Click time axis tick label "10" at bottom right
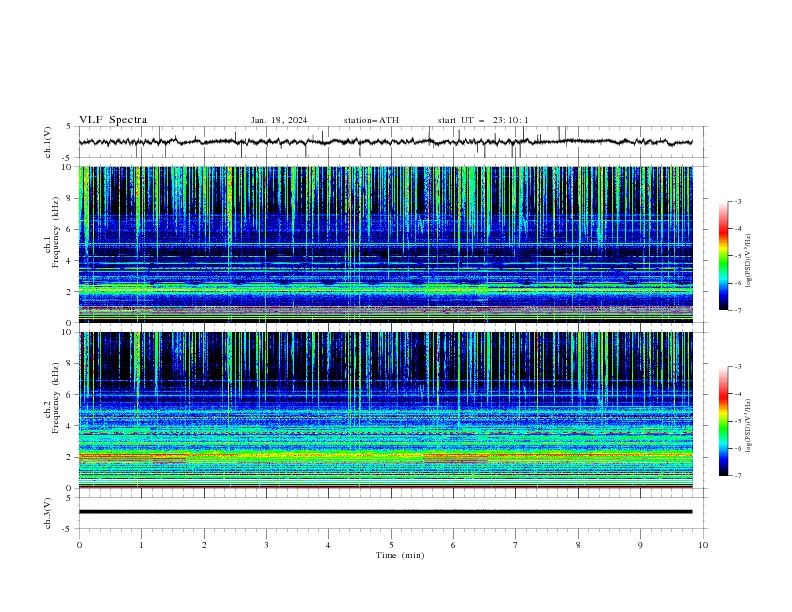 [703, 545]
